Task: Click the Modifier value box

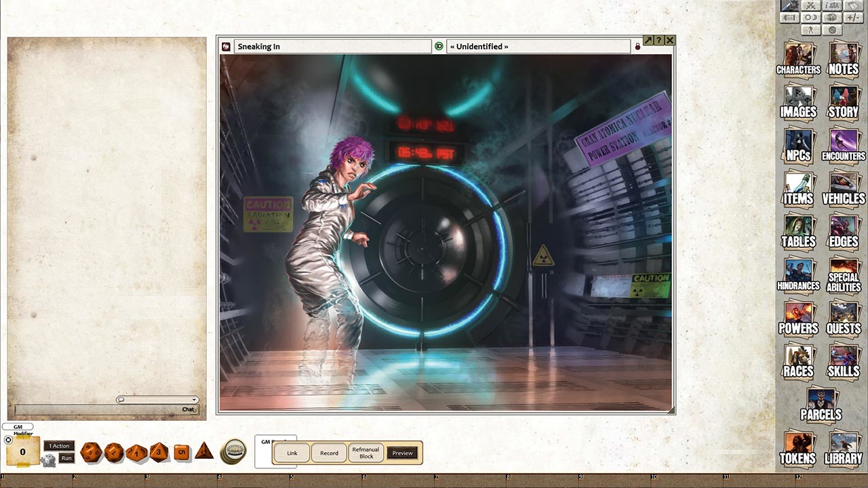Action: (22, 452)
